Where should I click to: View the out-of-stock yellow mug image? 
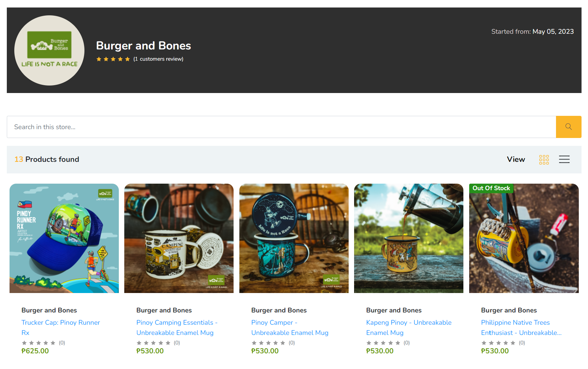click(x=524, y=238)
